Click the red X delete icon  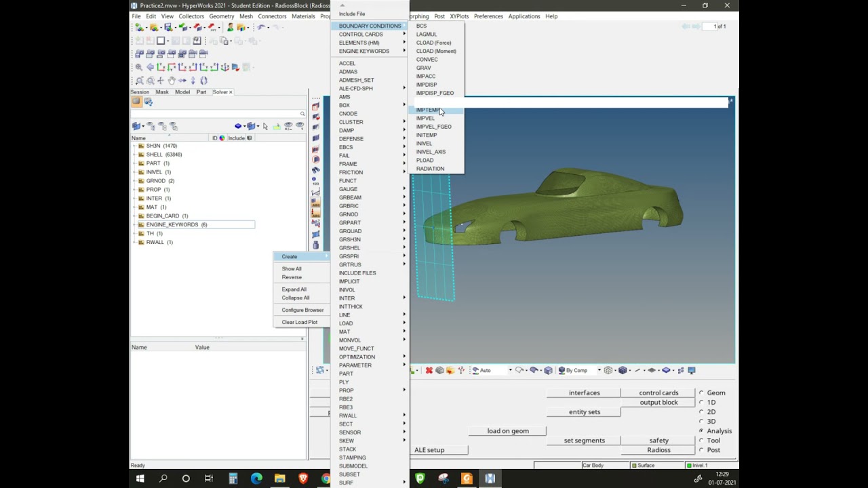click(429, 370)
